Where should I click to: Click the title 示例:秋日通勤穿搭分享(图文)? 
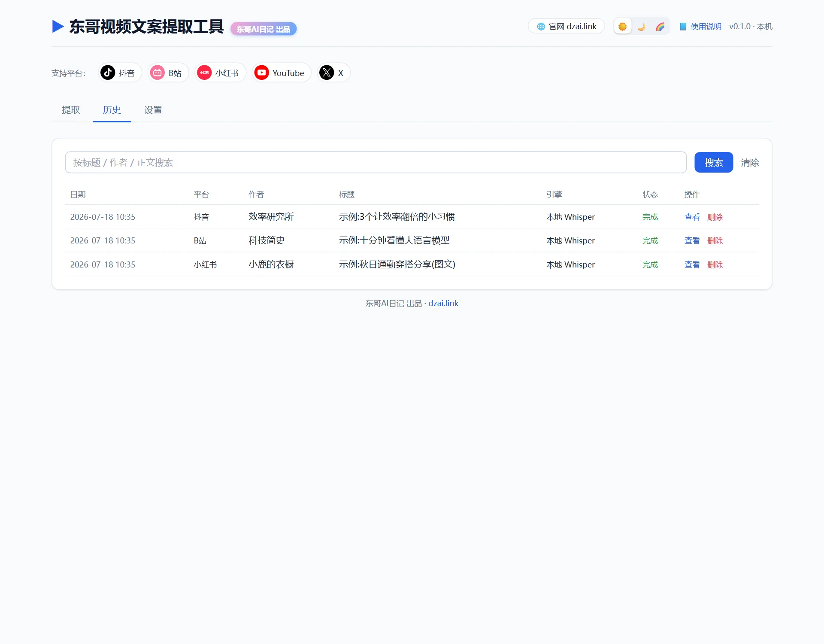(397, 264)
